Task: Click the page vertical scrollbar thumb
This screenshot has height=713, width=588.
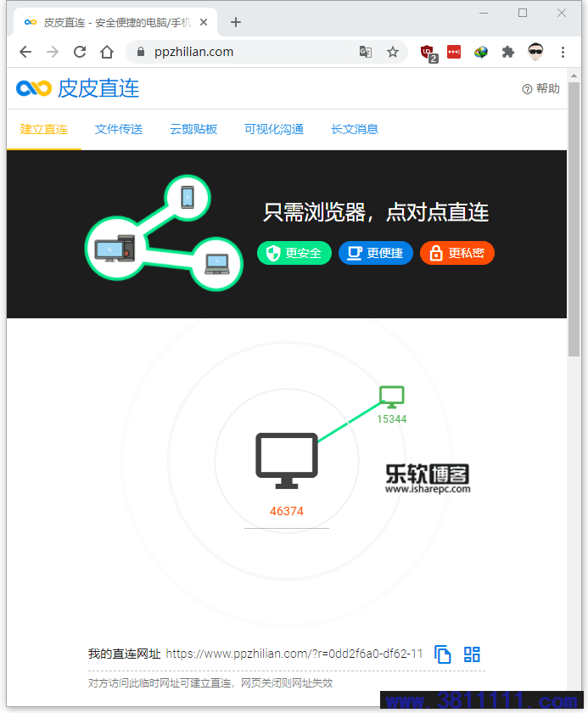Action: point(574,220)
